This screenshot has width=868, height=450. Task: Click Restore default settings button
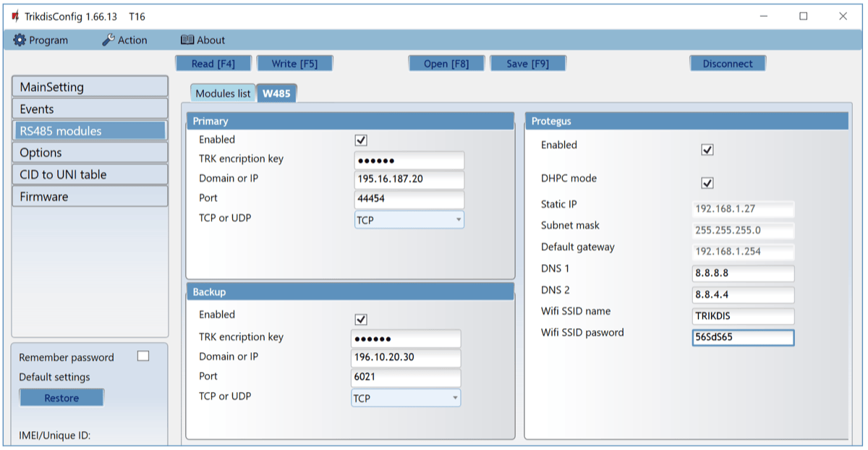click(x=61, y=398)
